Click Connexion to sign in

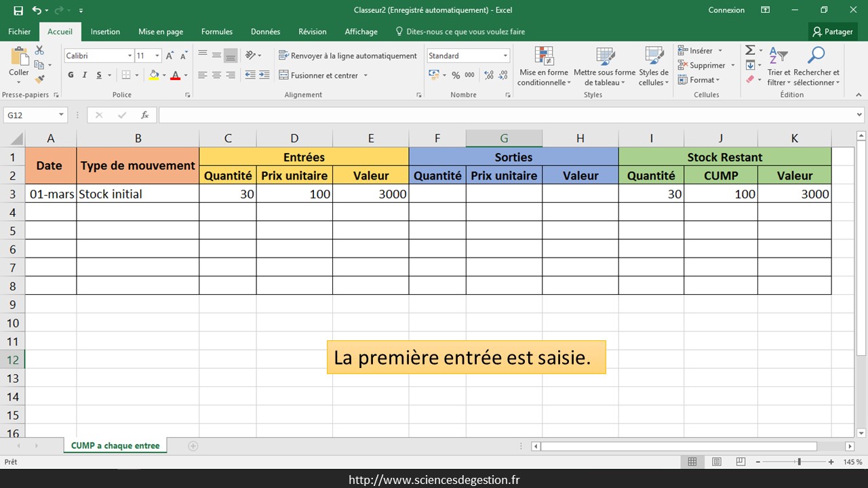pyautogui.click(x=726, y=10)
